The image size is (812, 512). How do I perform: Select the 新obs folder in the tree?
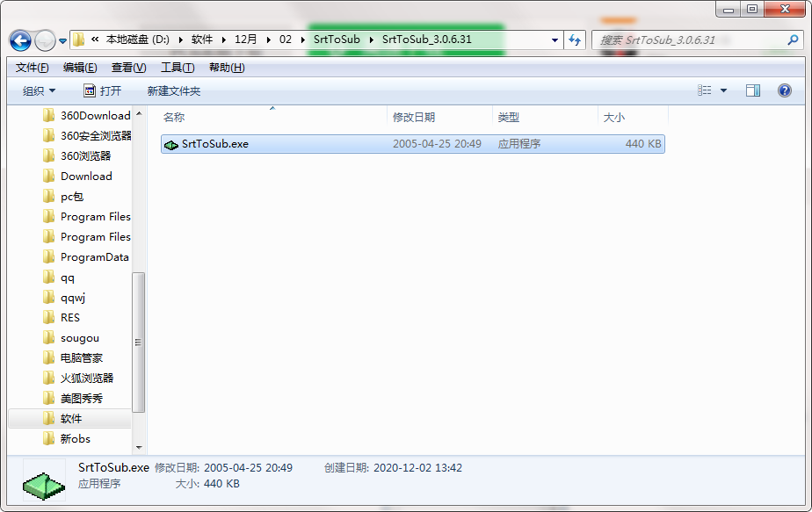[75, 439]
